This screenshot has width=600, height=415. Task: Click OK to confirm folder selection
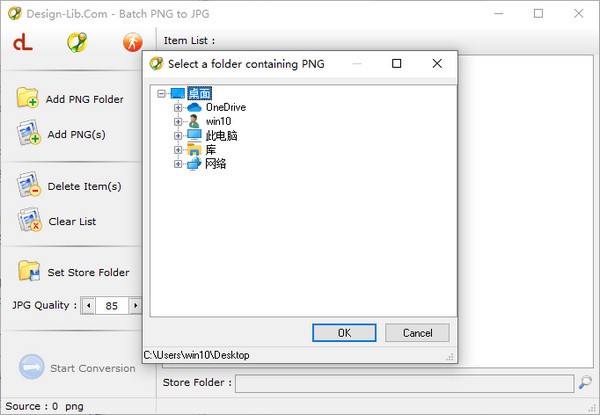[x=343, y=333]
